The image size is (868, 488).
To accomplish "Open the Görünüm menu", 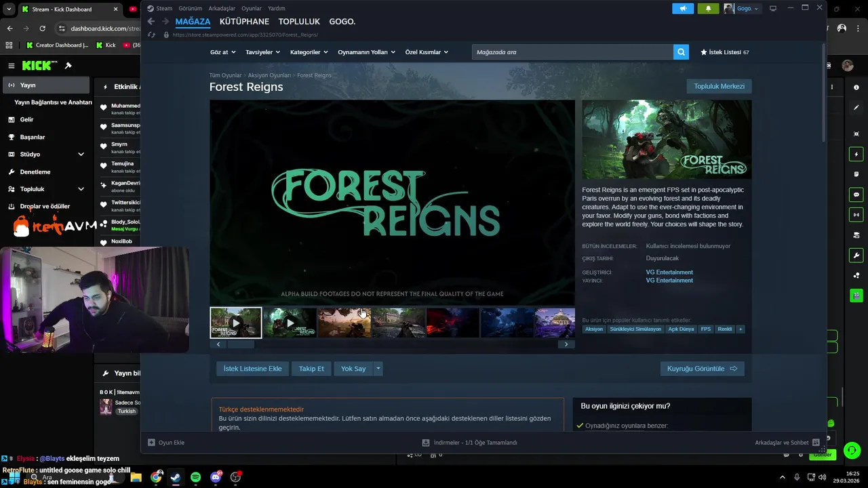I will pyautogui.click(x=191, y=8).
